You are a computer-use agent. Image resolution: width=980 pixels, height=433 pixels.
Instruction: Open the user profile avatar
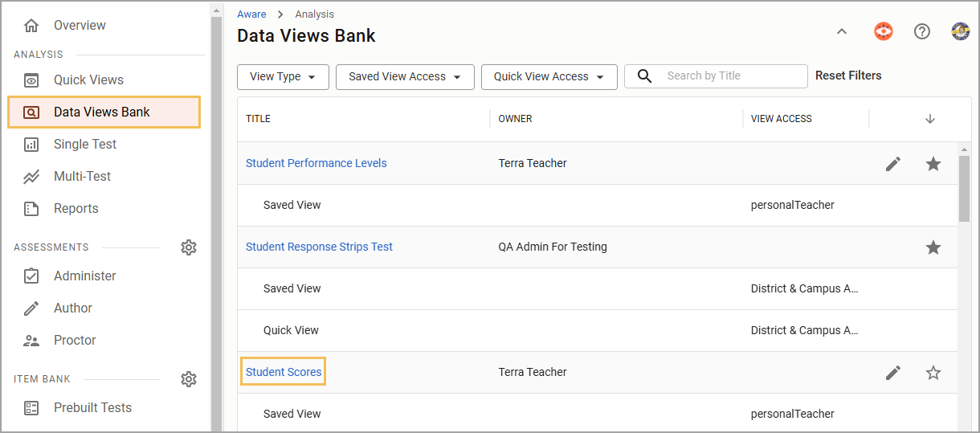point(961,31)
